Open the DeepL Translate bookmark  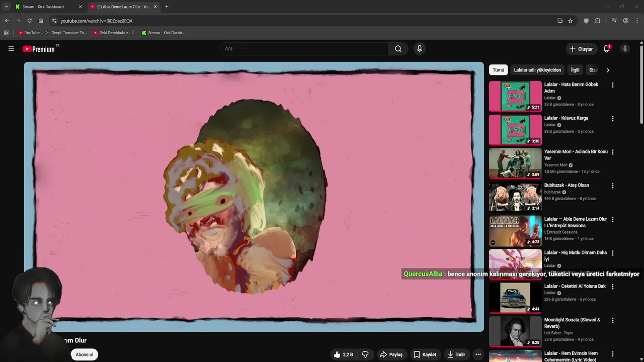[66, 33]
